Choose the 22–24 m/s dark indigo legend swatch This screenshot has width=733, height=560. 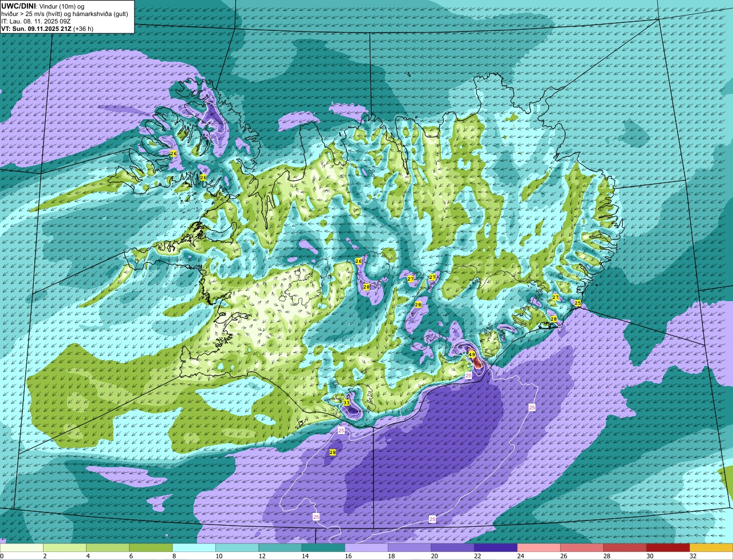point(496,548)
